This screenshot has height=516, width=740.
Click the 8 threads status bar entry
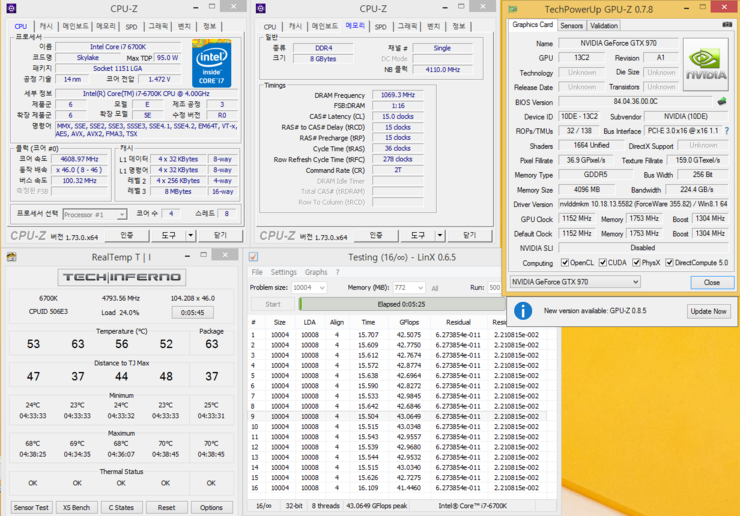click(x=325, y=506)
